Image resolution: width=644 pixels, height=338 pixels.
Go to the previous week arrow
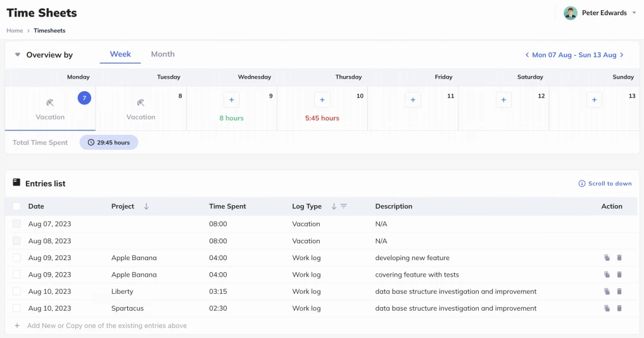coord(527,55)
